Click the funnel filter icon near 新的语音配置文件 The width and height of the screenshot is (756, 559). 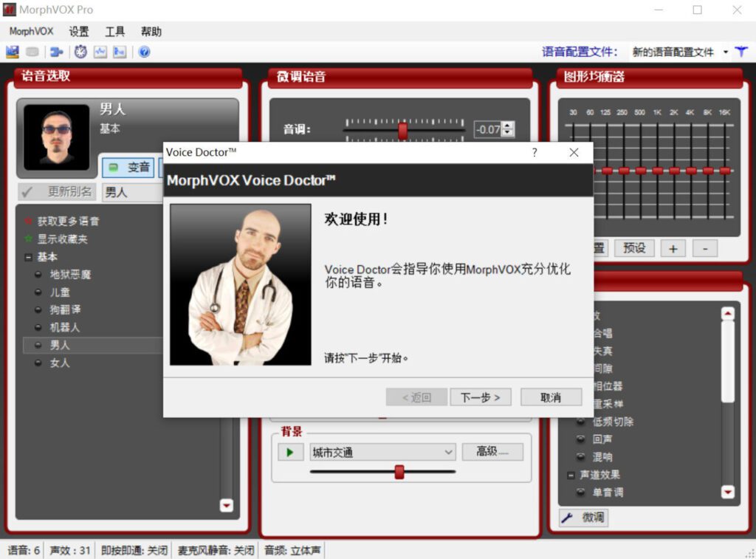click(x=742, y=52)
